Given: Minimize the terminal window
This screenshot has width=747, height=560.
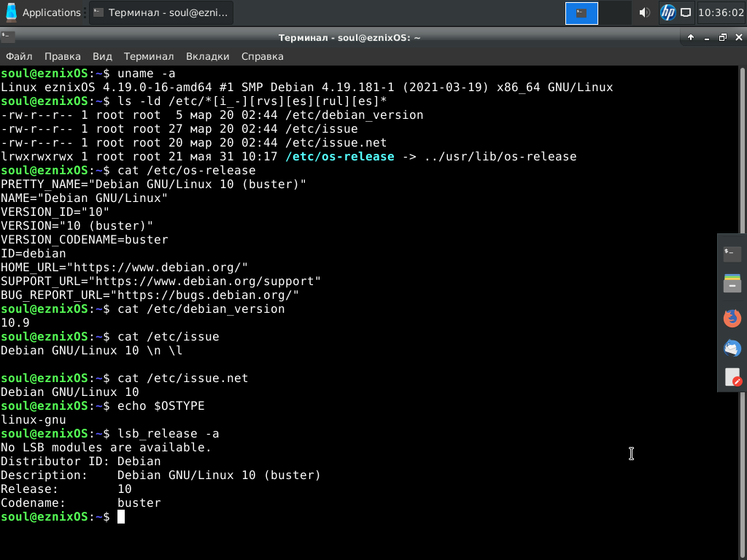Looking at the screenshot, I should 706,37.
